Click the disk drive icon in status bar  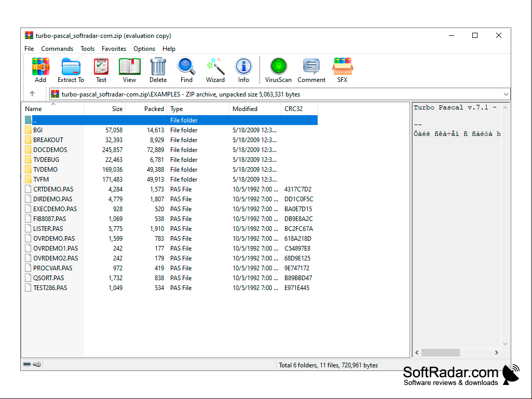[27, 364]
